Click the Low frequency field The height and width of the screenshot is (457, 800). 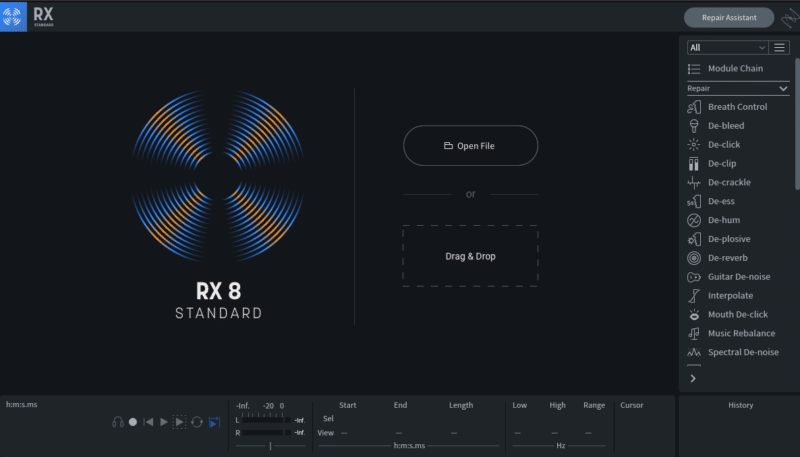(x=519, y=433)
